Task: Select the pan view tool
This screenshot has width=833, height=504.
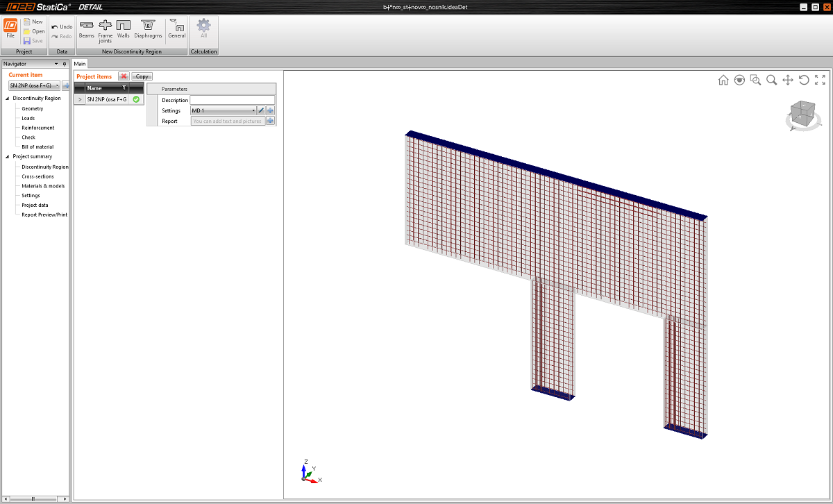Action: pos(788,80)
